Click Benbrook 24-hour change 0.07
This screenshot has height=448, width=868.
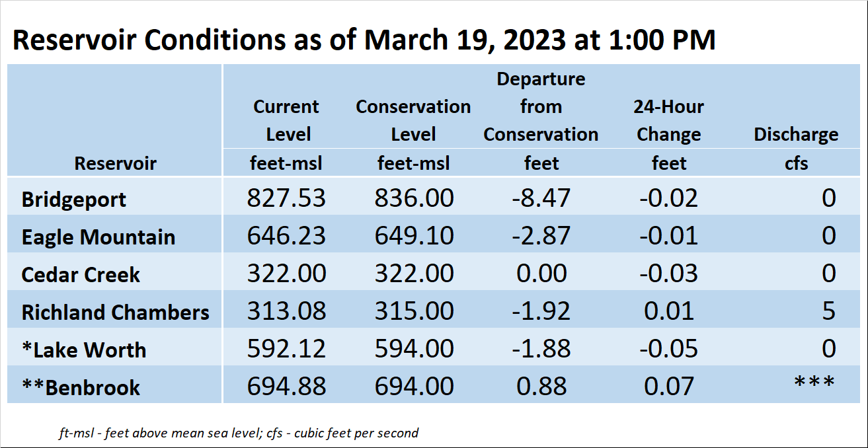pyautogui.click(x=669, y=386)
